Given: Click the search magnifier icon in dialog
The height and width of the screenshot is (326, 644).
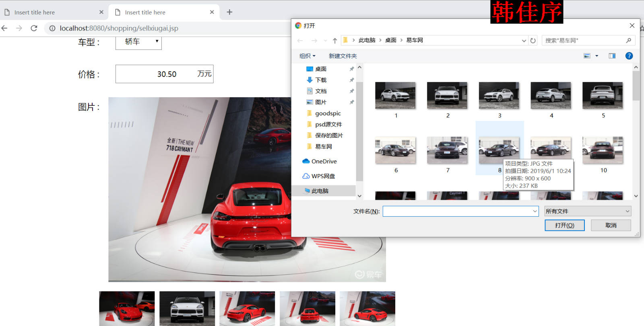Looking at the screenshot, I should tap(629, 41).
